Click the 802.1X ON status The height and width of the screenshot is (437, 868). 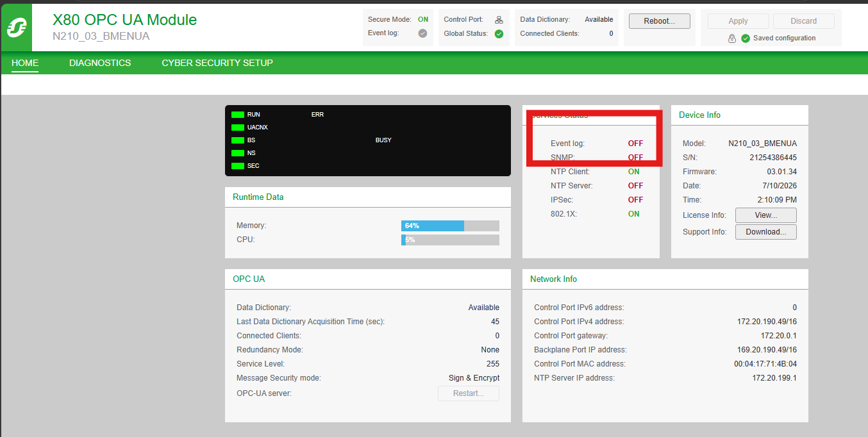pyautogui.click(x=634, y=214)
